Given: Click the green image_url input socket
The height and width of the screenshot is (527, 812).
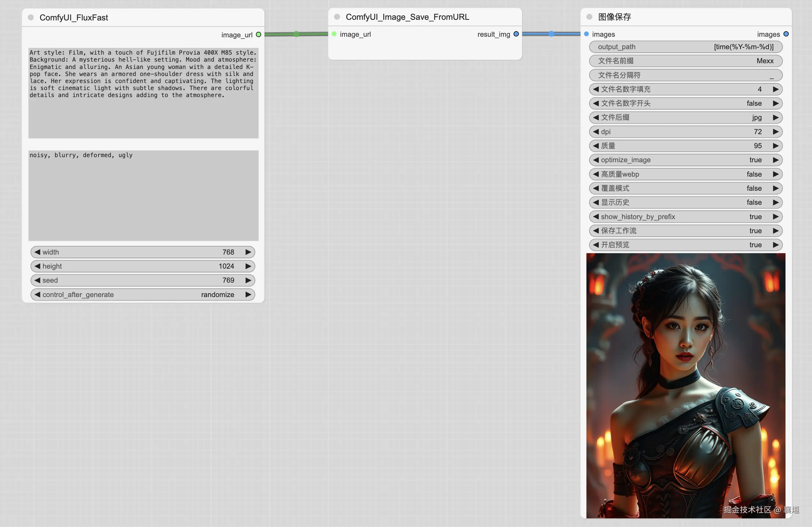Looking at the screenshot, I should (334, 34).
